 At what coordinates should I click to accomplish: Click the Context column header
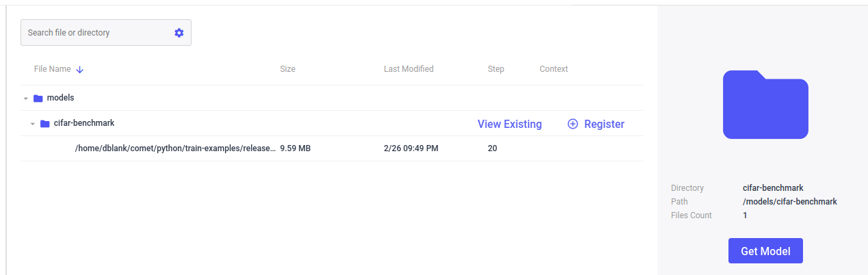(553, 69)
